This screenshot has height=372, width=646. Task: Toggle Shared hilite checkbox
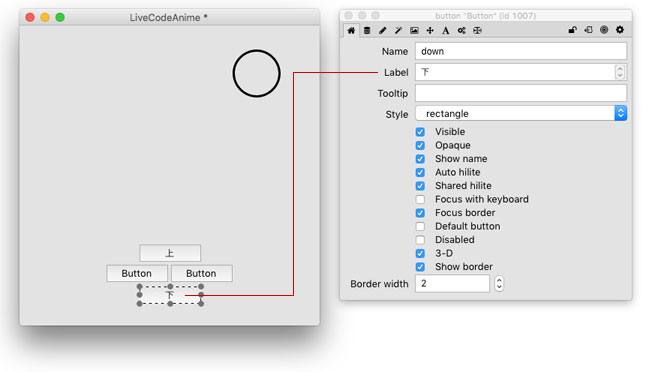click(420, 186)
